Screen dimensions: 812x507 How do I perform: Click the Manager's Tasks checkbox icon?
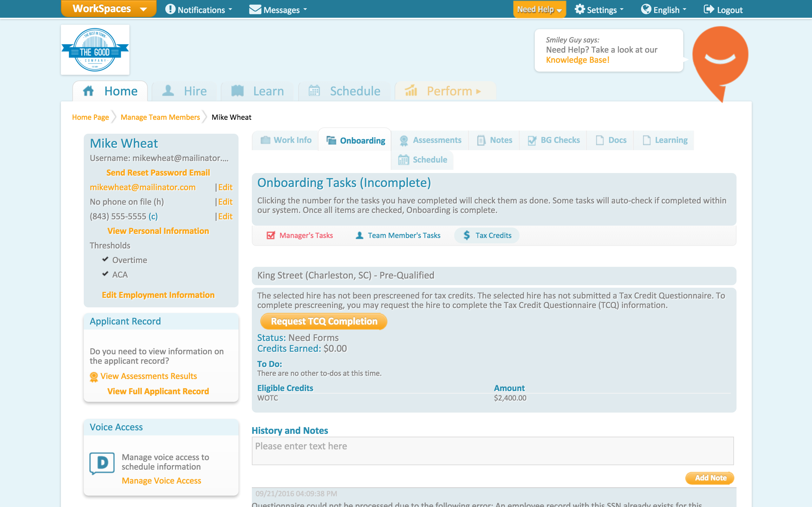(x=271, y=235)
